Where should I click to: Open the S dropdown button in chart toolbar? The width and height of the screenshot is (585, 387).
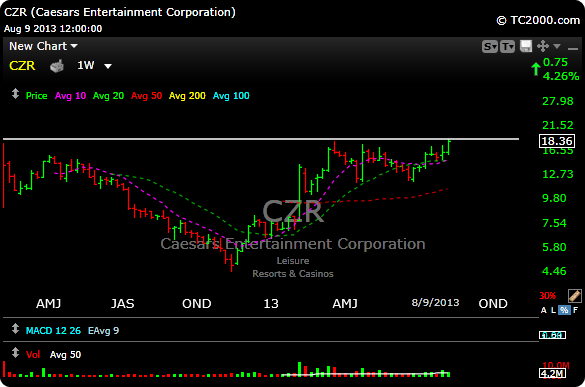tap(490, 47)
